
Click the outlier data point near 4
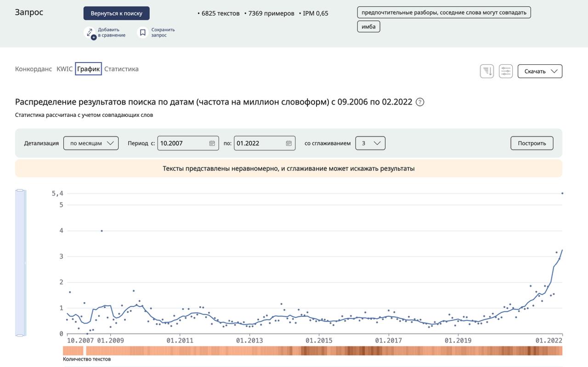point(102,231)
